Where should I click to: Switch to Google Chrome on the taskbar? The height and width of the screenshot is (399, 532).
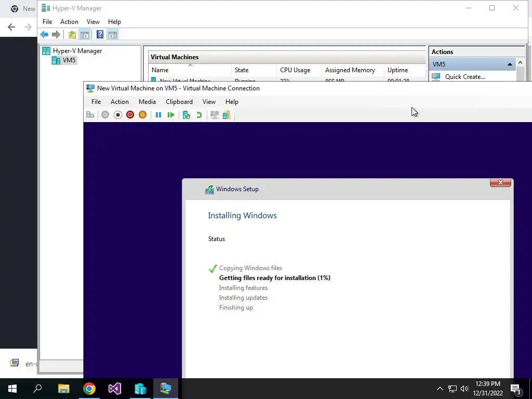tap(89, 389)
